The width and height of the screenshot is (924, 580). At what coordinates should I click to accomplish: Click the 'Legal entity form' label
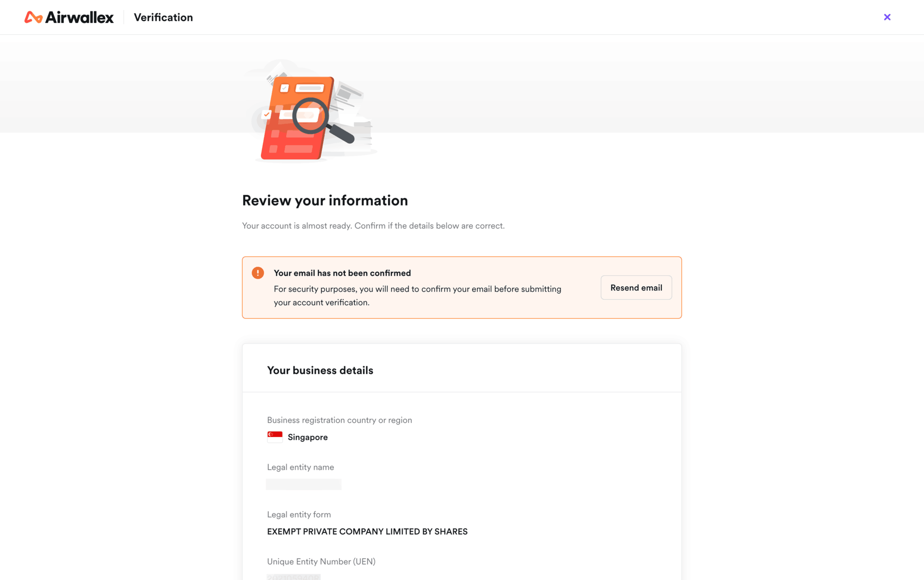pos(299,514)
